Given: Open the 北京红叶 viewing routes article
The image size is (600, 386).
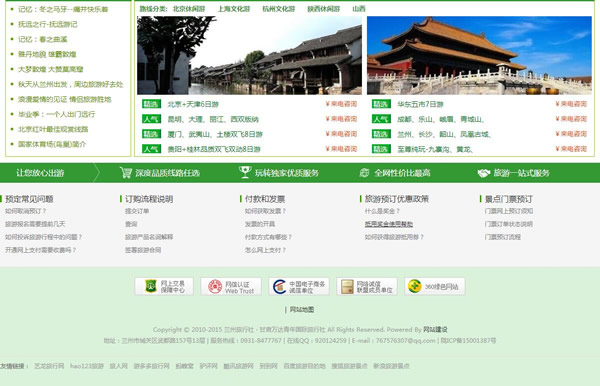Looking at the screenshot, I should click(53, 129).
